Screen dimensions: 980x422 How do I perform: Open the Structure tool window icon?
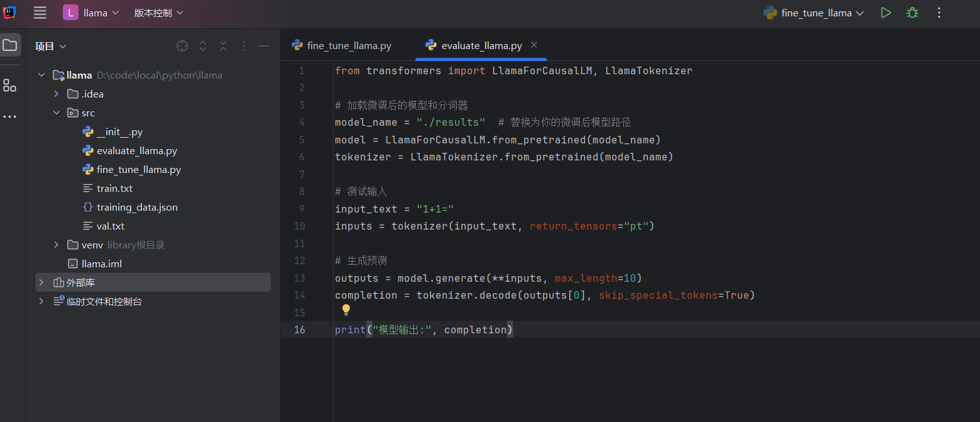coord(10,86)
